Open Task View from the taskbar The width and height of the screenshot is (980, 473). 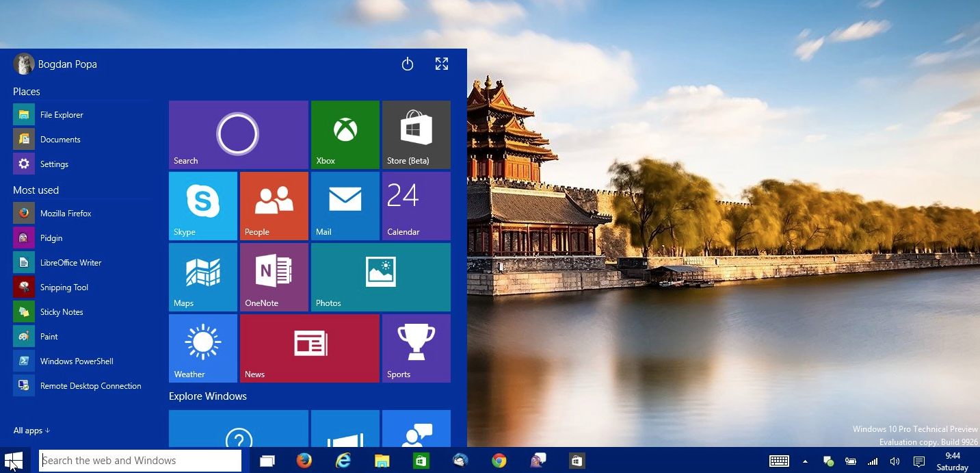click(267, 461)
